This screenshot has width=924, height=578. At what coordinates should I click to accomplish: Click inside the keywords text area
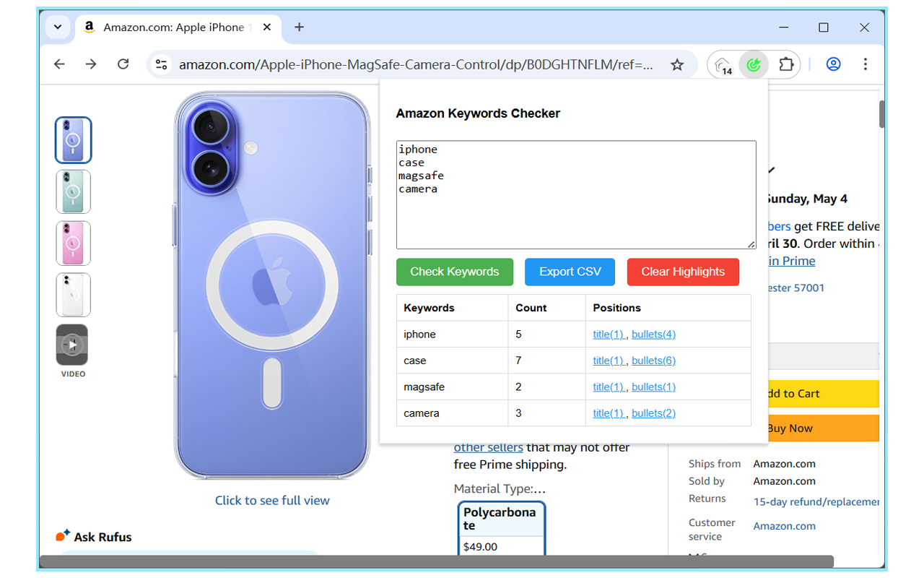(x=576, y=195)
